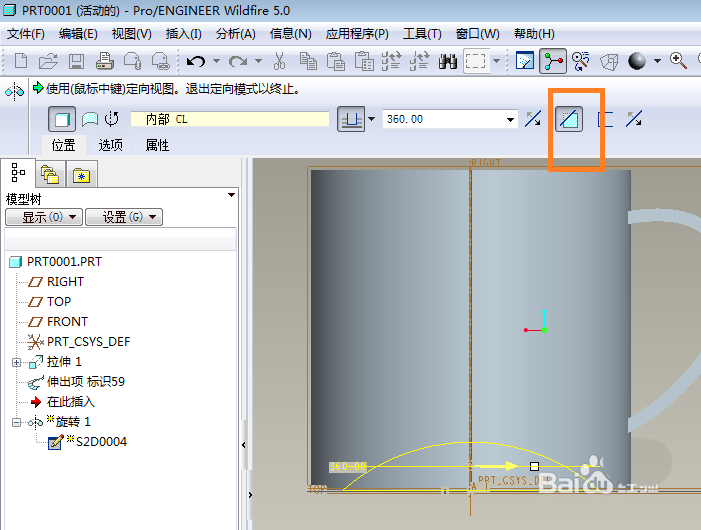This screenshot has height=530, width=701.
Task: Zoom in with magnifier icon
Action: click(678, 61)
